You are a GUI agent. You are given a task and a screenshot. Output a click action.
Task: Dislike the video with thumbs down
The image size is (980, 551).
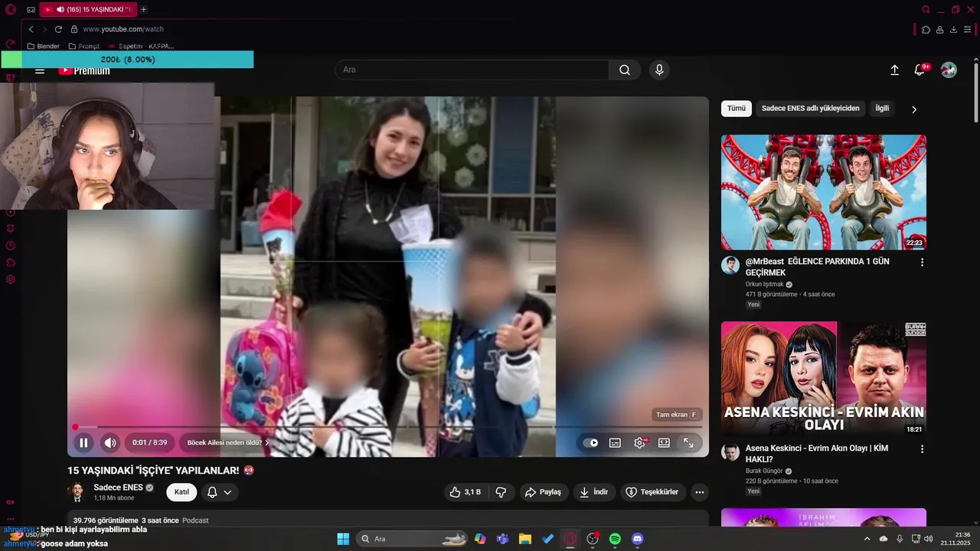(501, 492)
